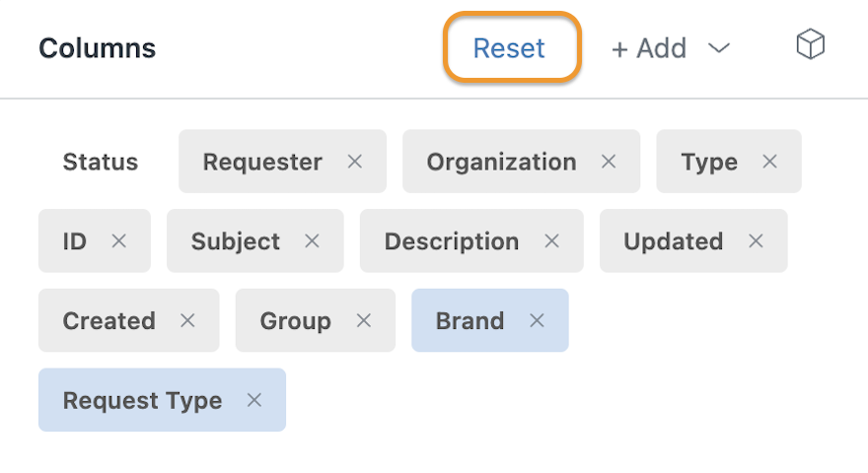Select the highlighted Brand chip label
This screenshot has width=868, height=473.
(470, 321)
